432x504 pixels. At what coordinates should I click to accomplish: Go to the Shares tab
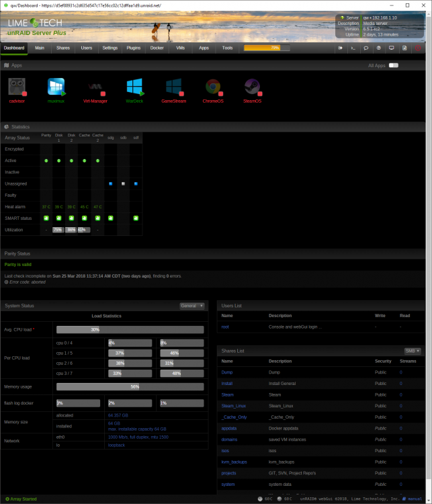tap(63, 48)
